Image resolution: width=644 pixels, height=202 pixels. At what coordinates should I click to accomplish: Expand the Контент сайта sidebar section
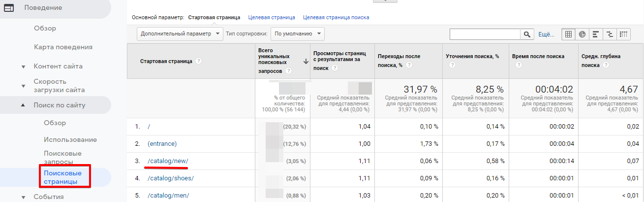(23, 67)
